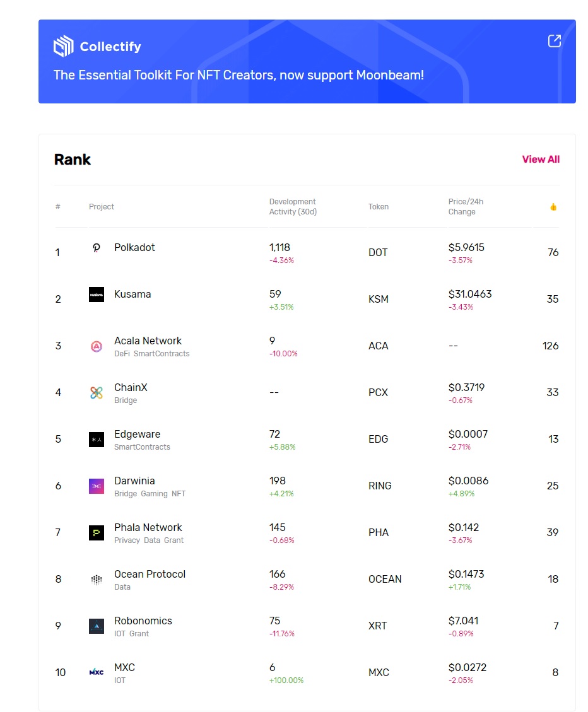
Task: Click the Ocean Protocol logo icon
Action: 97,580
